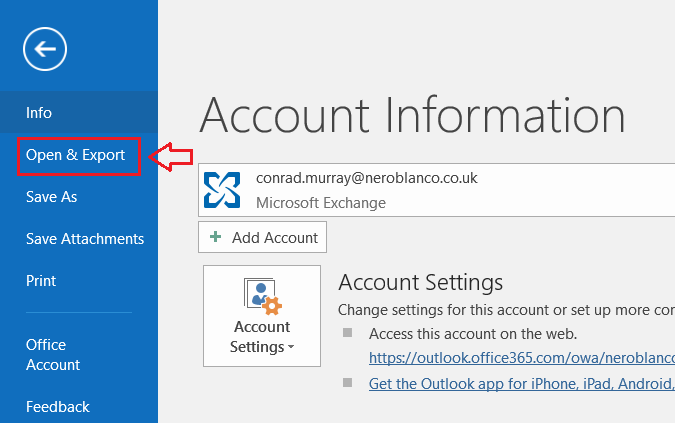Open the Get the Outlook app link
The image size is (675, 423).
tap(522, 384)
